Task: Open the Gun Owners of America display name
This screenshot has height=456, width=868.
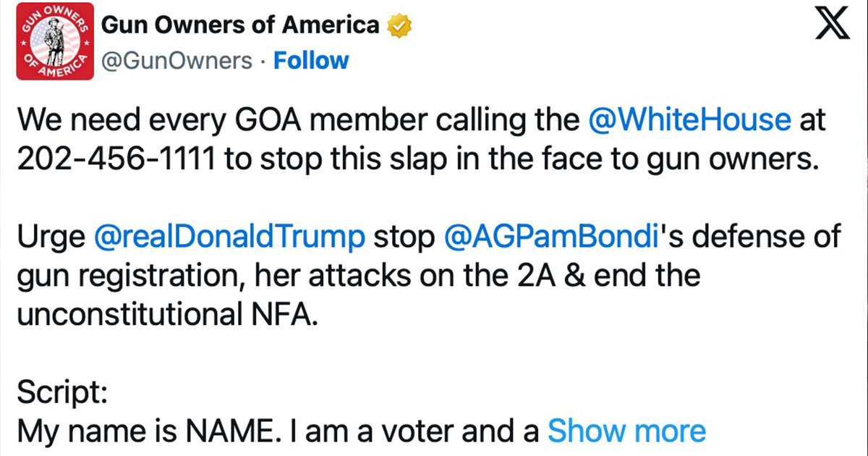Action: coord(240,25)
